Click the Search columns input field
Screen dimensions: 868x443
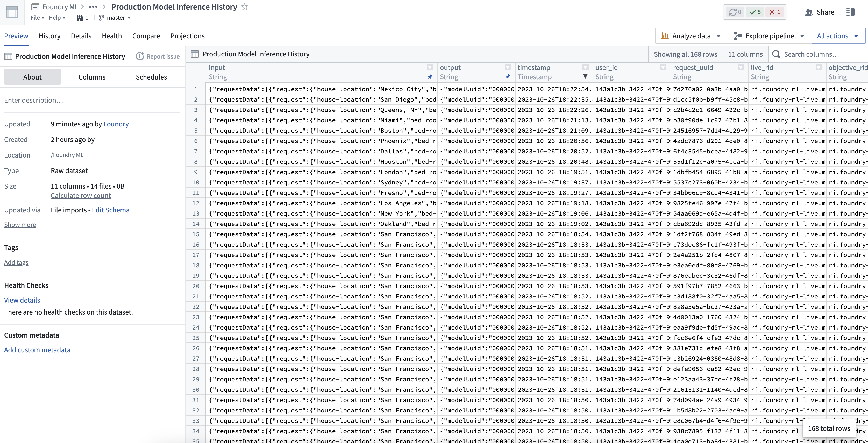pyautogui.click(x=818, y=54)
